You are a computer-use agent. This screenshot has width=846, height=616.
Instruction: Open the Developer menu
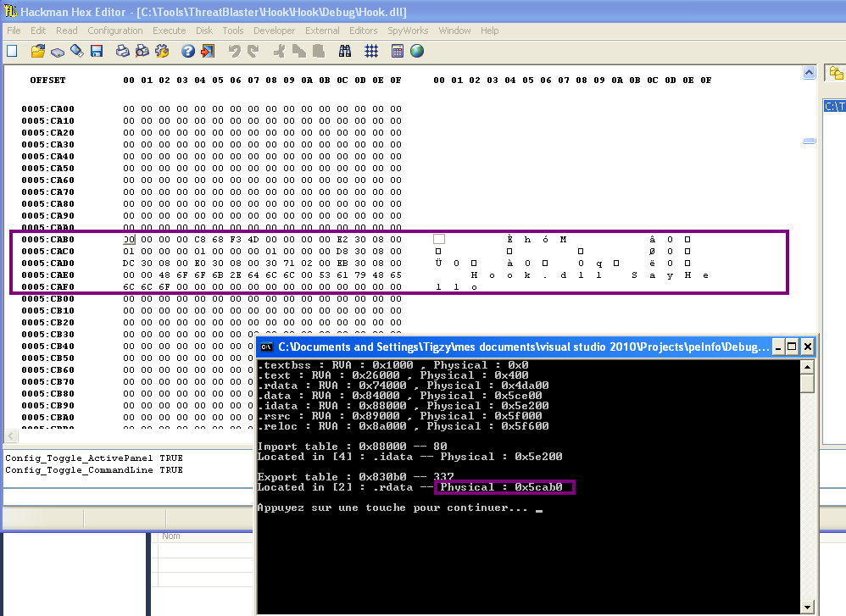274,31
